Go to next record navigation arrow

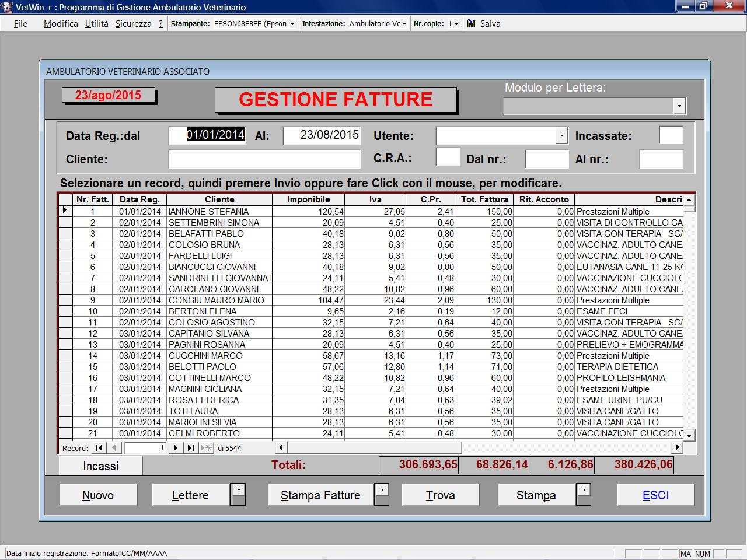tap(175, 448)
